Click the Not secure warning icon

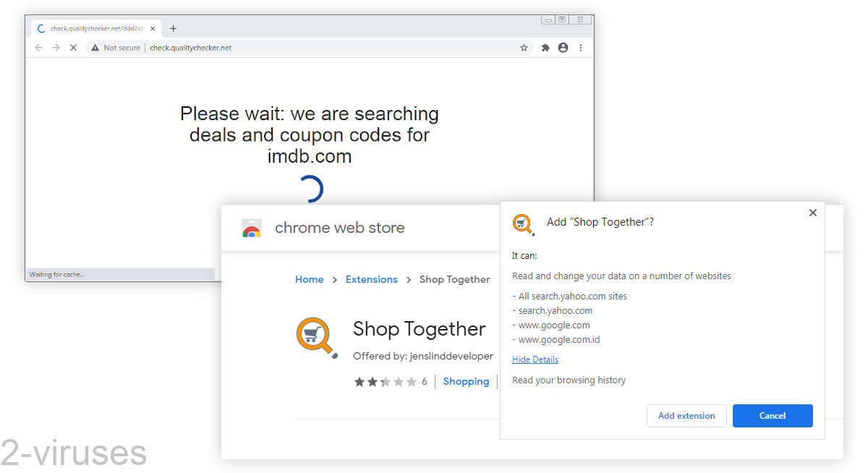[95, 47]
